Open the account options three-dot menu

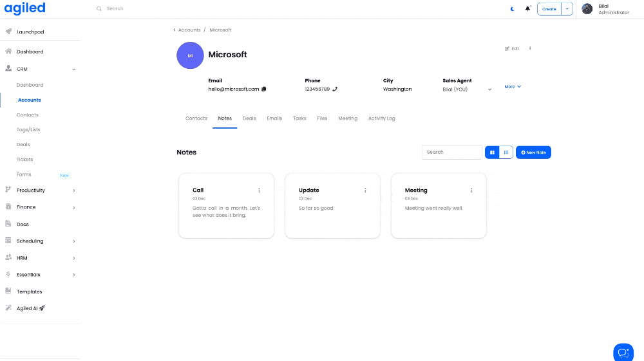(x=530, y=48)
